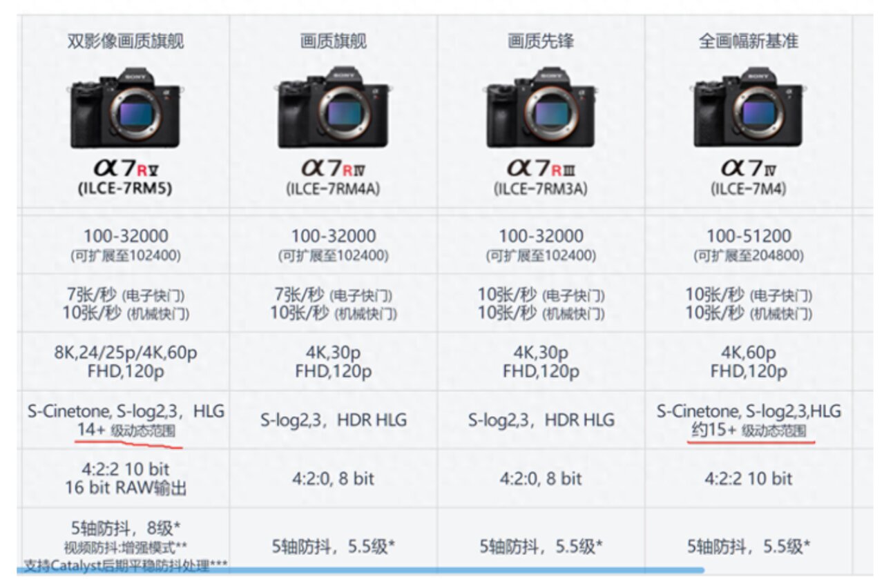Select the ILCE-7RM5 model label
This screenshot has width=884, height=588.
(x=125, y=188)
